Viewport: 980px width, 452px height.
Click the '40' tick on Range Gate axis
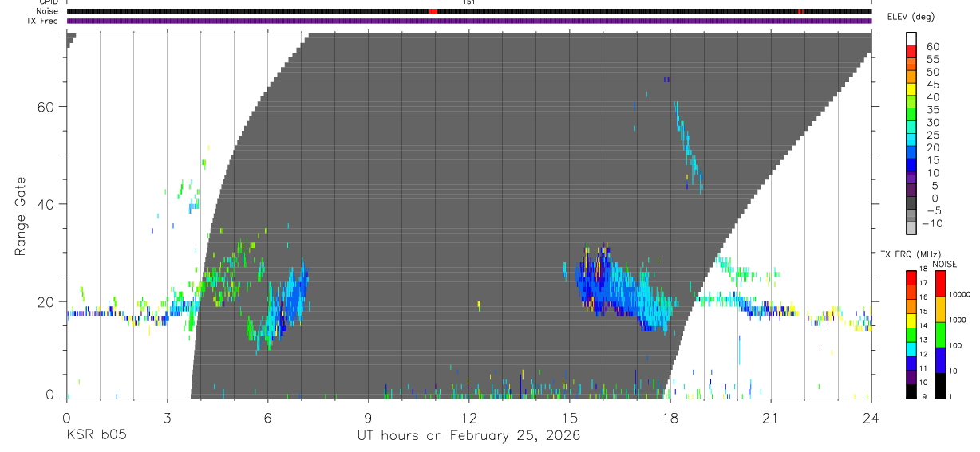coord(44,204)
